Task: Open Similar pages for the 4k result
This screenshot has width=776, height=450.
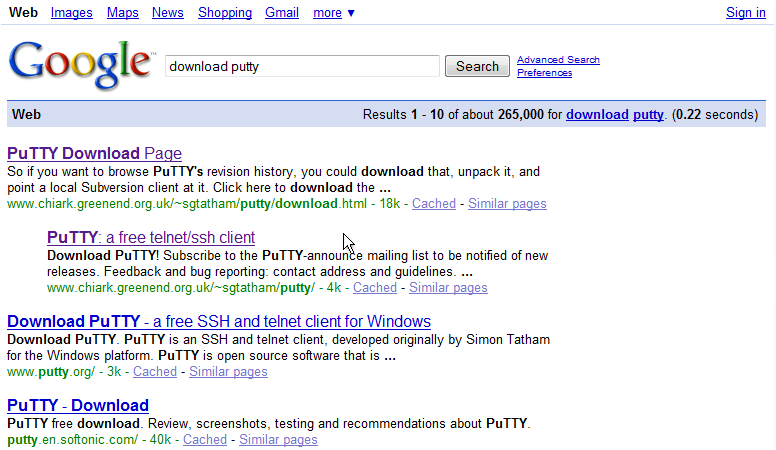Action: (448, 288)
